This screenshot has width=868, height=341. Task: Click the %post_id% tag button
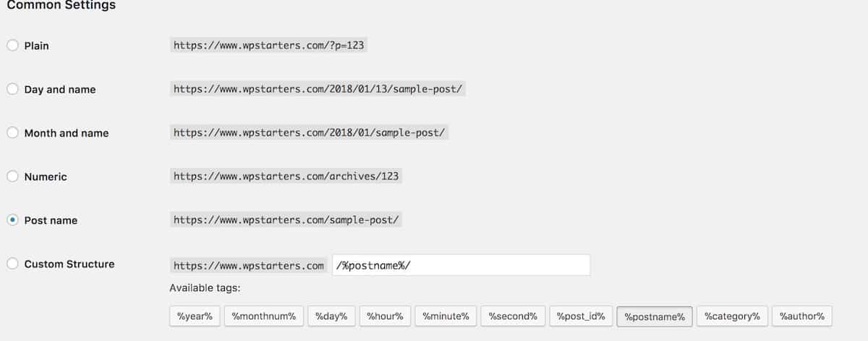tap(582, 316)
